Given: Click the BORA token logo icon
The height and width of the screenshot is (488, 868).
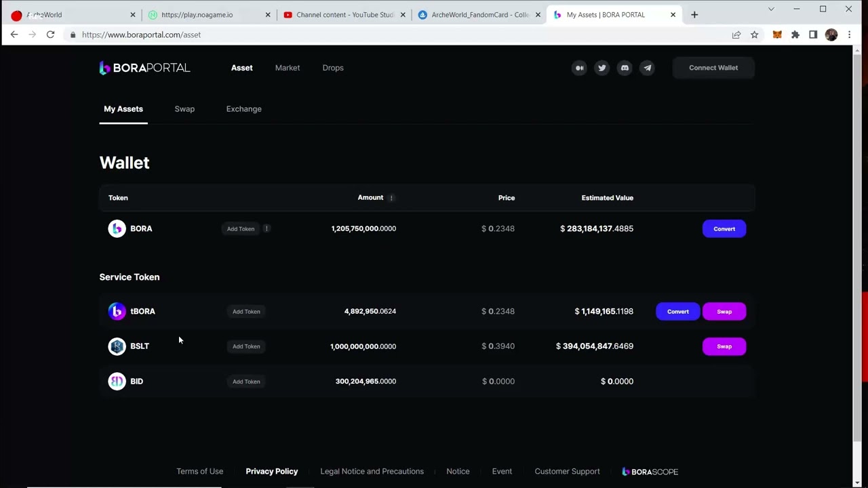Looking at the screenshot, I should (x=117, y=228).
